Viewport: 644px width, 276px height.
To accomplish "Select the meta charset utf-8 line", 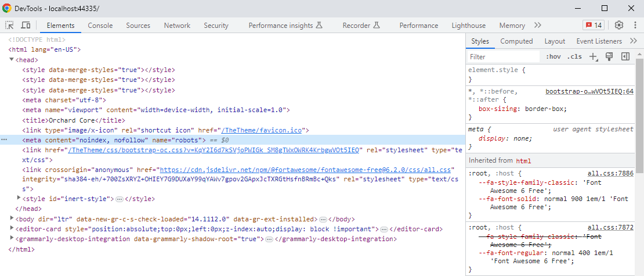I will click(x=64, y=100).
